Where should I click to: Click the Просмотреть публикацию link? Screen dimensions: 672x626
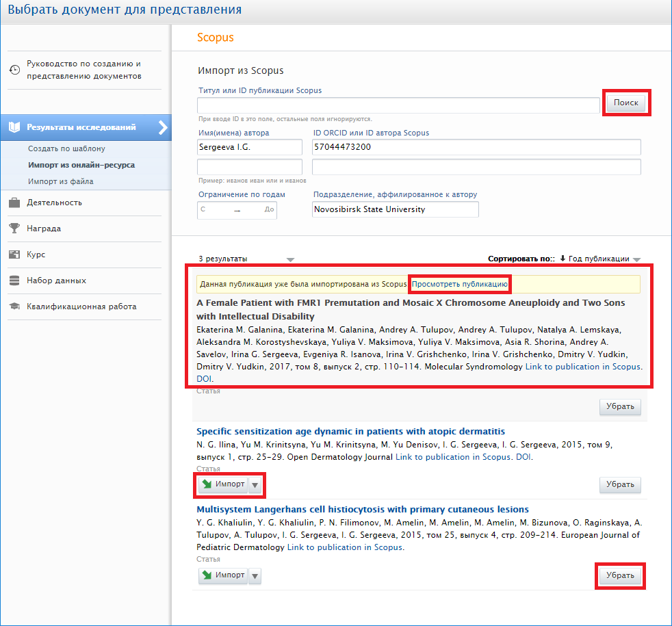(x=459, y=284)
